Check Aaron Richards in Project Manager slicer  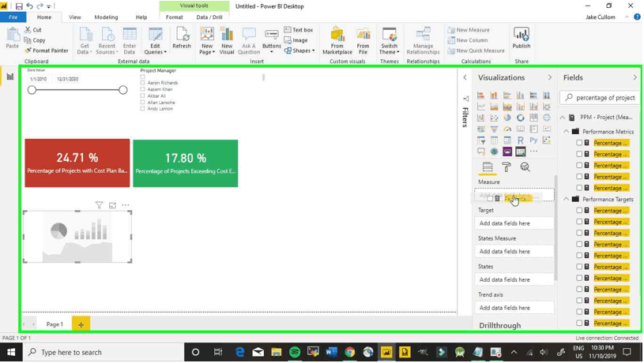coord(142,83)
